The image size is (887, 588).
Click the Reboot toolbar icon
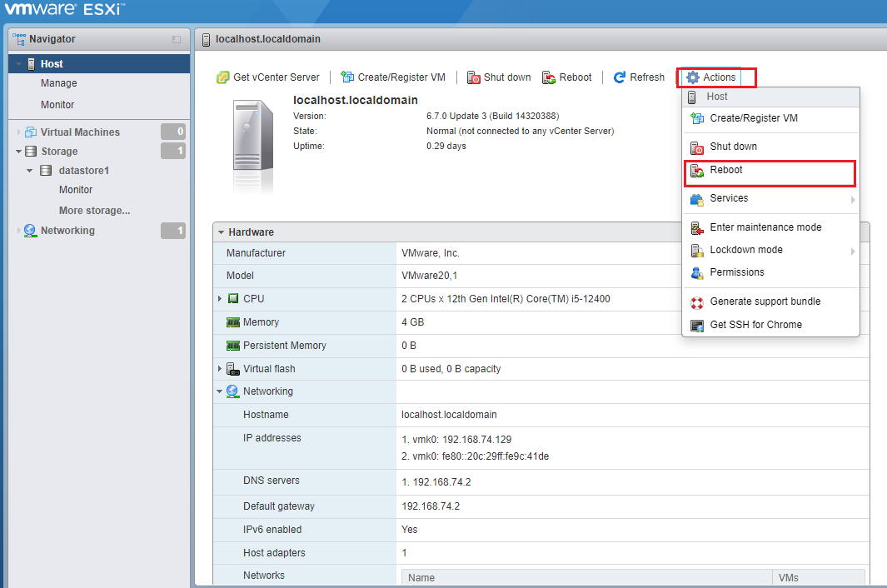(x=549, y=77)
